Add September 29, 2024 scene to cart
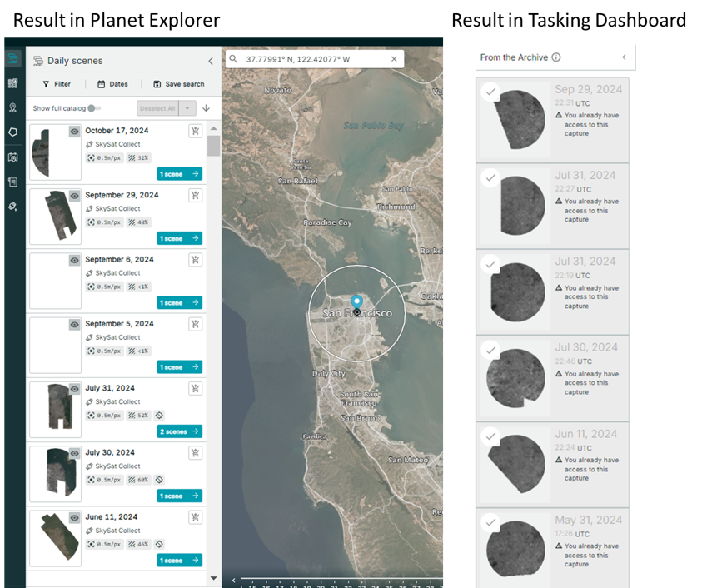This screenshot has width=717, height=588. click(x=195, y=196)
